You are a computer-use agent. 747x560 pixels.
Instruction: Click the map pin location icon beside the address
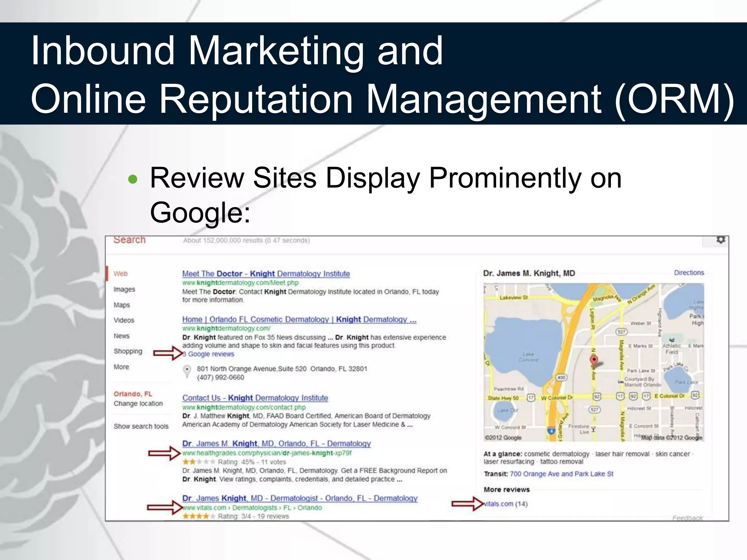coord(187,372)
